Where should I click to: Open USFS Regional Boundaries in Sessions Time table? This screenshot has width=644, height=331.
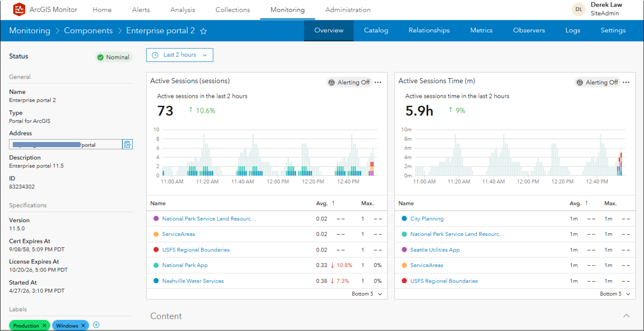tap(444, 281)
